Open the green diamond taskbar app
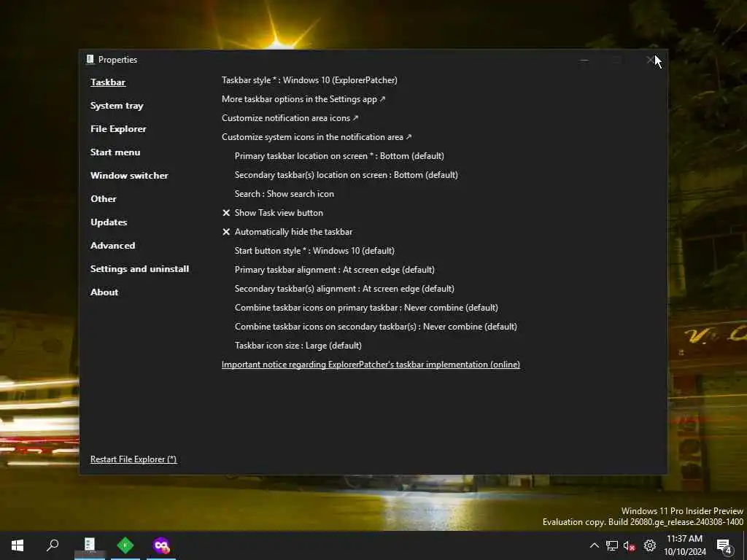The width and height of the screenshot is (747, 560). click(125, 545)
